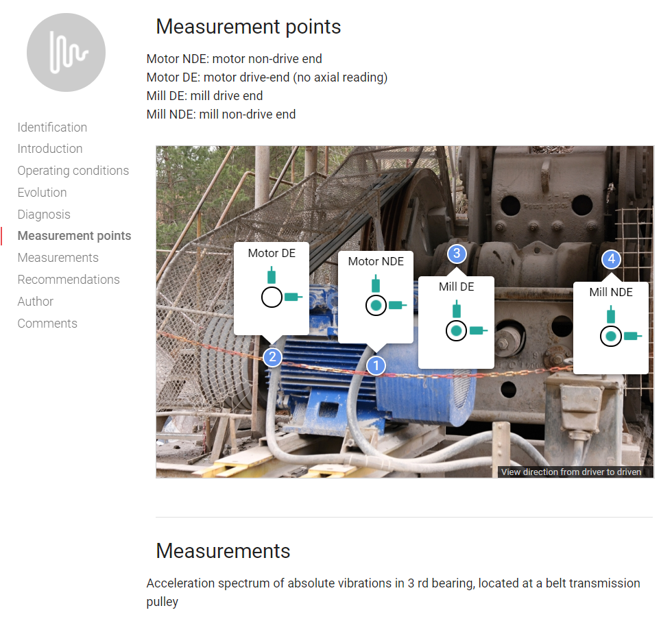Jump to Operating conditions
This screenshot has width=672, height=619.
tap(73, 171)
